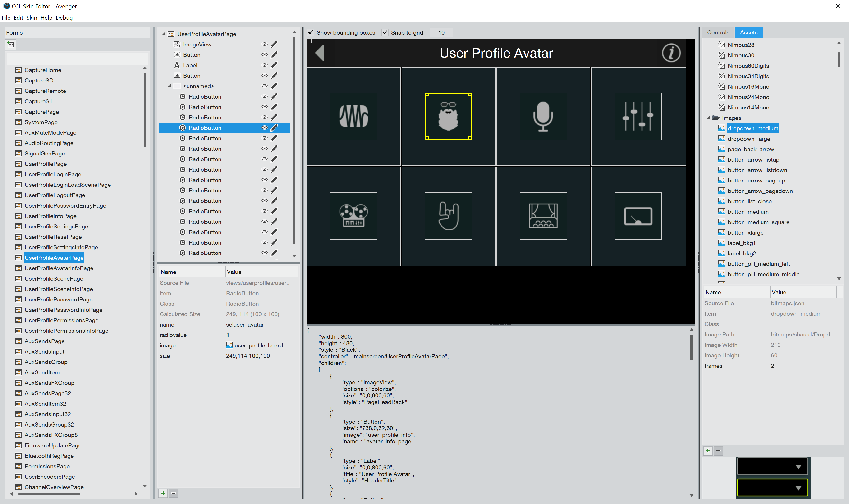Collapse the unnamed group in tree

click(170, 86)
